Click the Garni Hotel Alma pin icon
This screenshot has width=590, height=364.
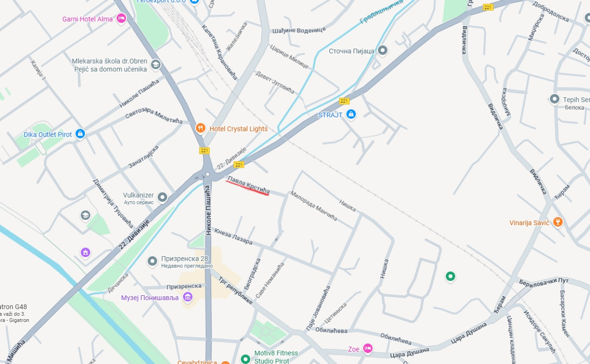(121, 18)
